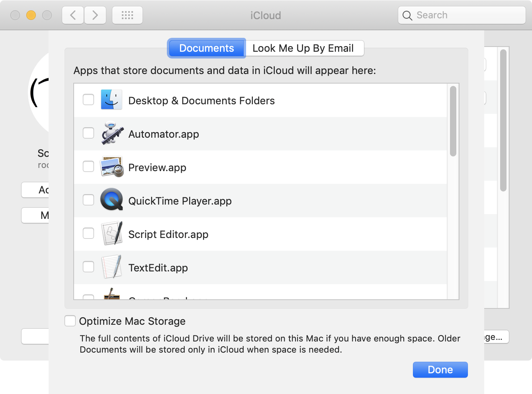Check the Automator.app checkbox
The height and width of the screenshot is (394, 532).
88,133
